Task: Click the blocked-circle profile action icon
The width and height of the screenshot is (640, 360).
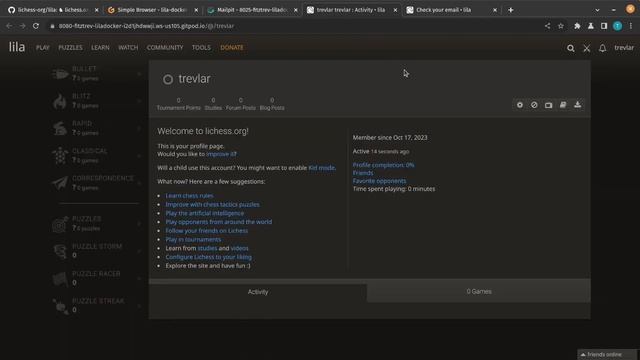Action: [534, 105]
